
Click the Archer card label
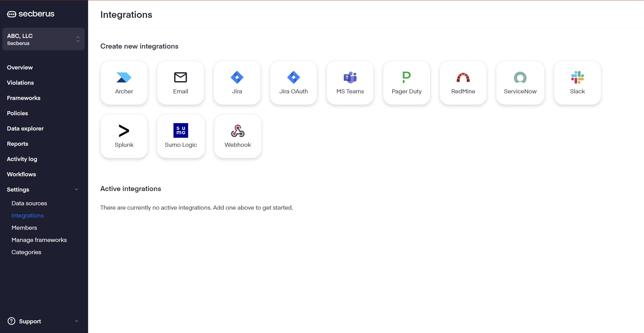(124, 91)
